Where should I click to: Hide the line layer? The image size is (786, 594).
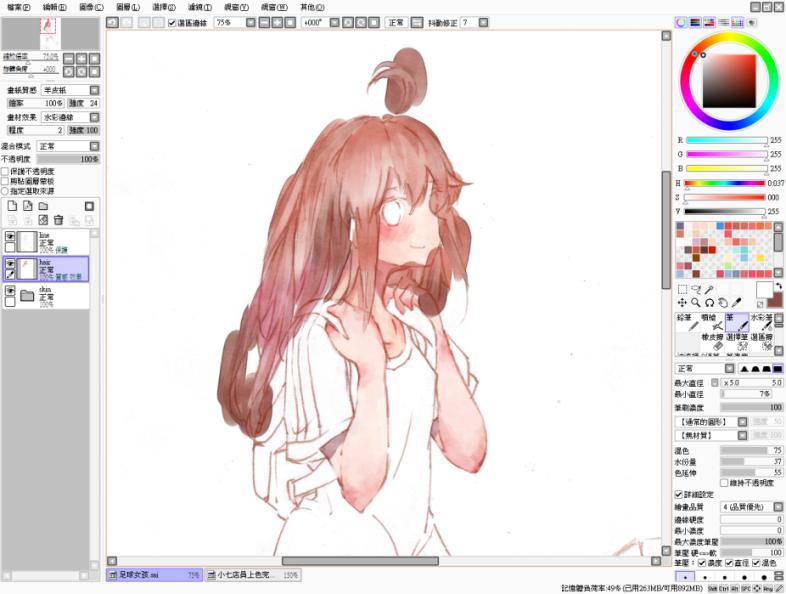tap(10, 236)
